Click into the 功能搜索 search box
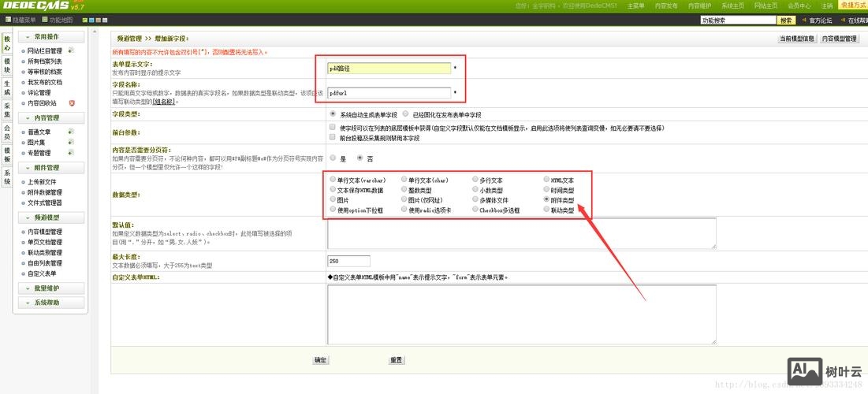Screen dimensions: 868x394 click(738, 20)
